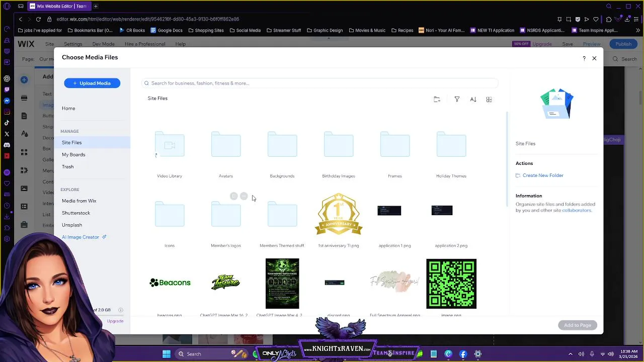This screenshot has width=644, height=362.
Task: Select the Beacons logo image
Action: click(170, 283)
